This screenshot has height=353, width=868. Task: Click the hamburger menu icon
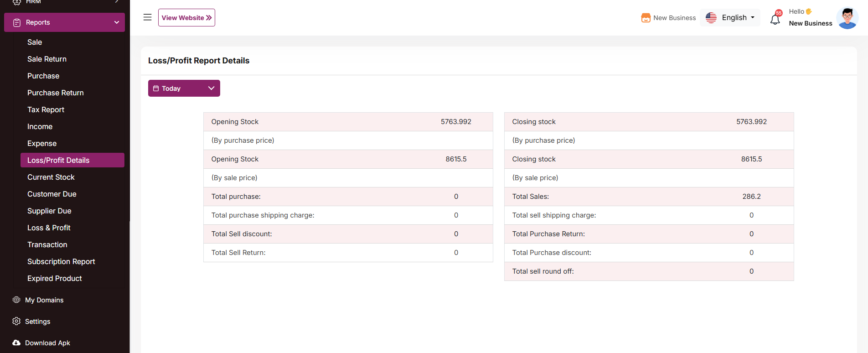[147, 17]
